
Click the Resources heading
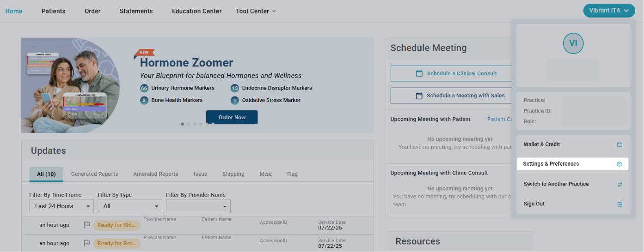[x=418, y=241]
